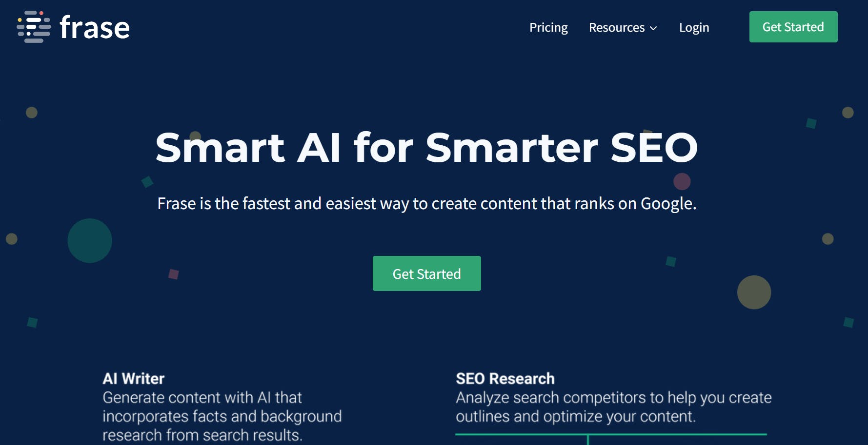The width and height of the screenshot is (868, 445).
Task: Click the Frase fastest and easiest tagline
Action: (x=427, y=204)
